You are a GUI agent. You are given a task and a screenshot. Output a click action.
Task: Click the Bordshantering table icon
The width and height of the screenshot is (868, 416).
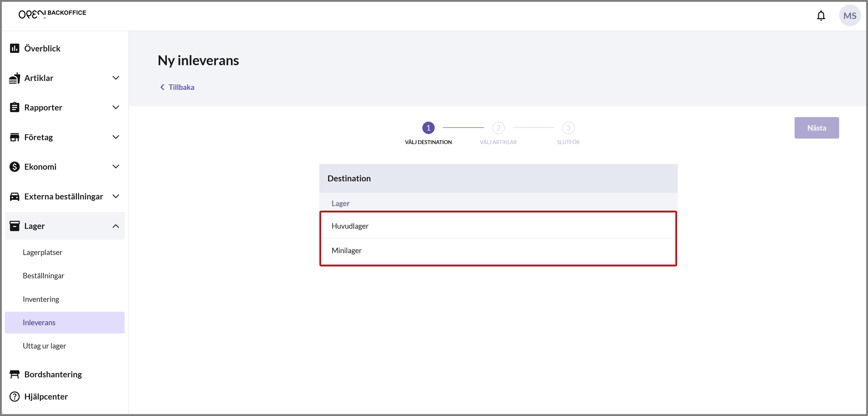14,374
